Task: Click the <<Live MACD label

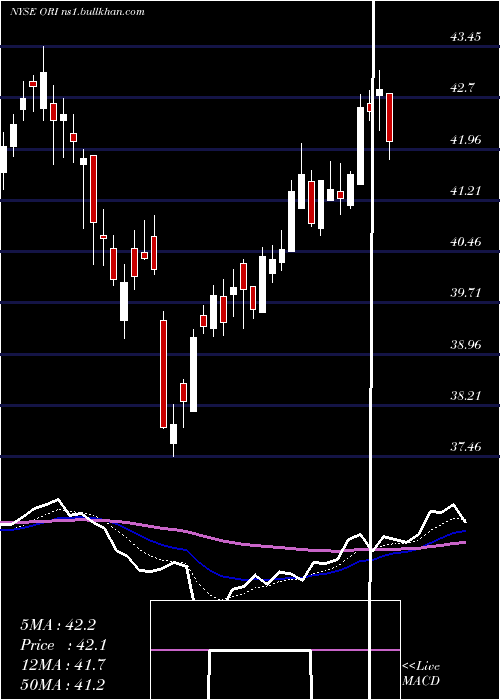Action: pyautogui.click(x=421, y=673)
